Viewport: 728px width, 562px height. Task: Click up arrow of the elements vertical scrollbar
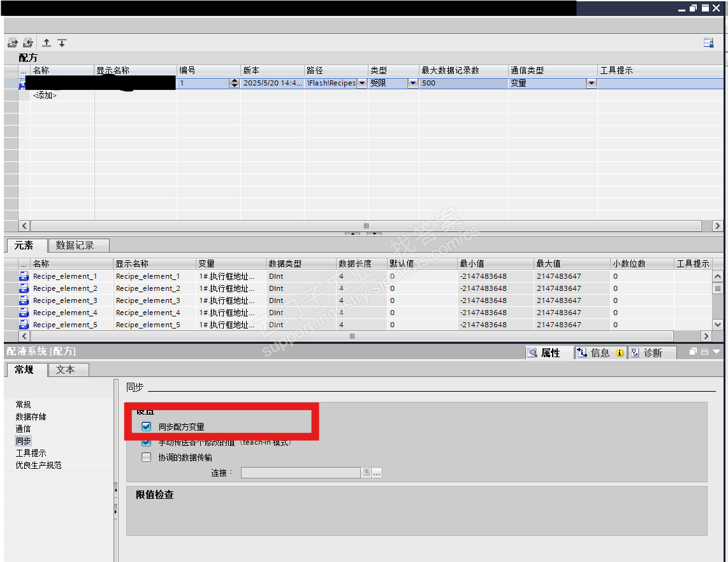pyautogui.click(x=717, y=276)
